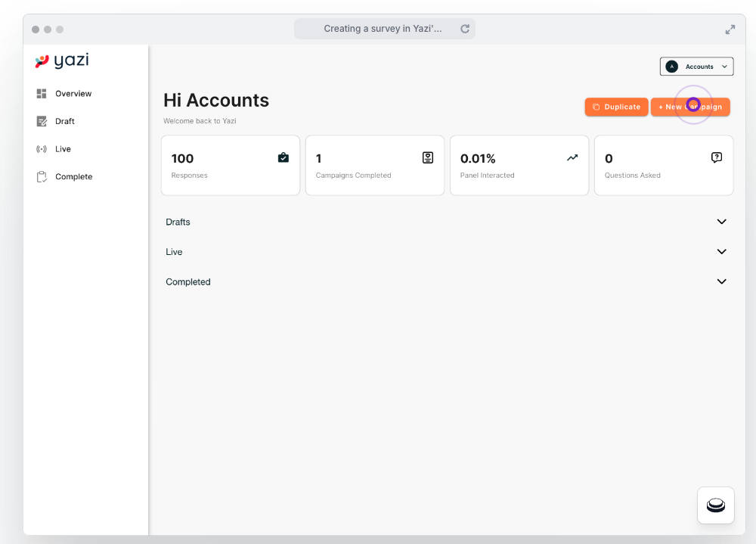
Task: Click the Campaigns Completed badge icon
Action: click(x=428, y=157)
